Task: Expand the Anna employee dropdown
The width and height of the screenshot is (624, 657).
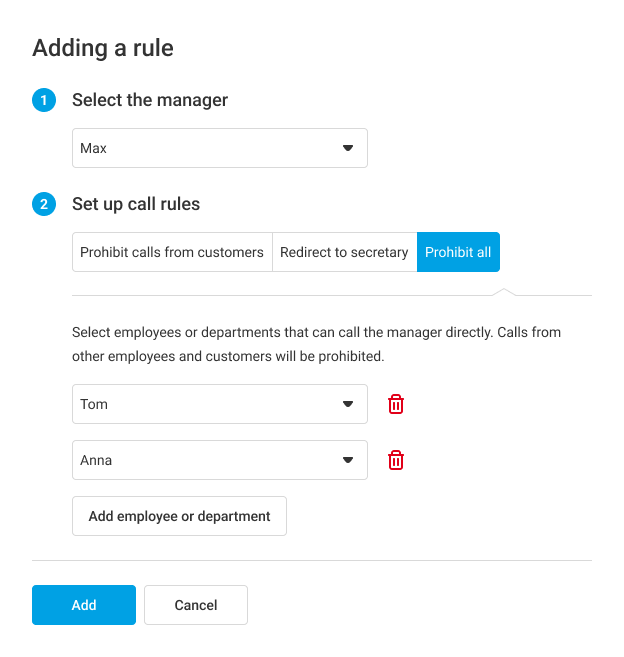Action: tap(210, 460)
